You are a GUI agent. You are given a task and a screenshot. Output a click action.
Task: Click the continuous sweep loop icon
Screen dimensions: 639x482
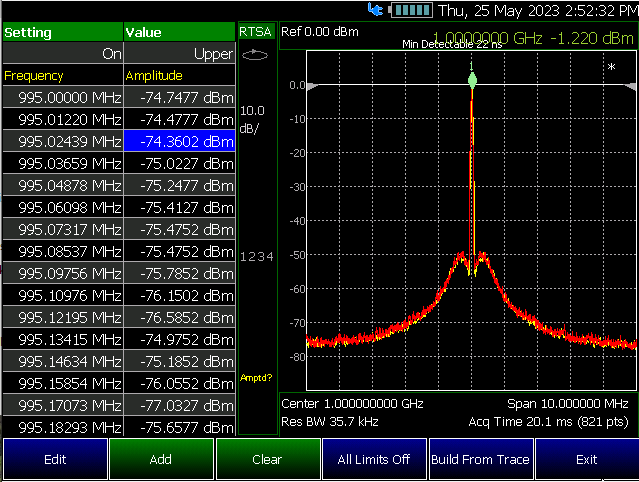255,55
